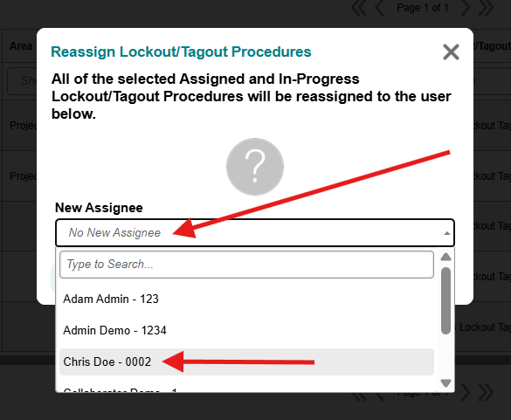Close the Reassign Lockout/Tagout Procedures dialog
The height and width of the screenshot is (420, 511).
tap(451, 52)
